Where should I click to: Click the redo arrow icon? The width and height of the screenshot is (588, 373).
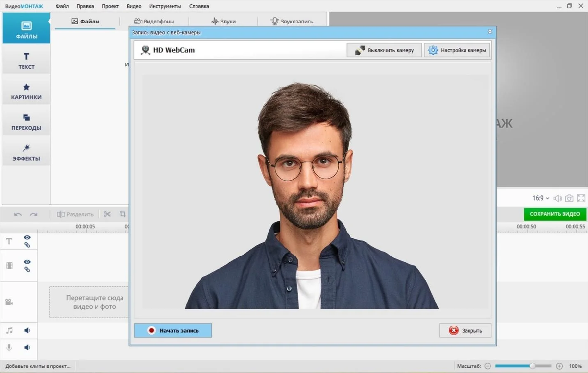pos(33,214)
